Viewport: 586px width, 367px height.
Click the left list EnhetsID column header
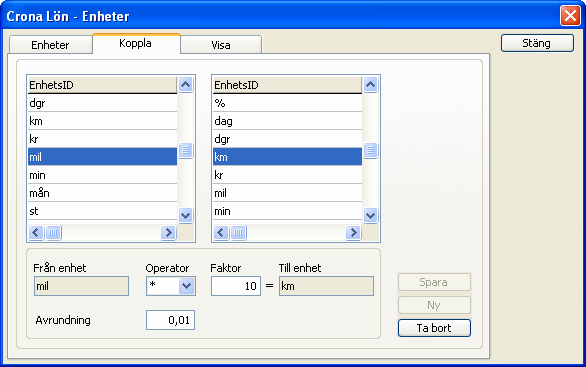pyautogui.click(x=102, y=85)
